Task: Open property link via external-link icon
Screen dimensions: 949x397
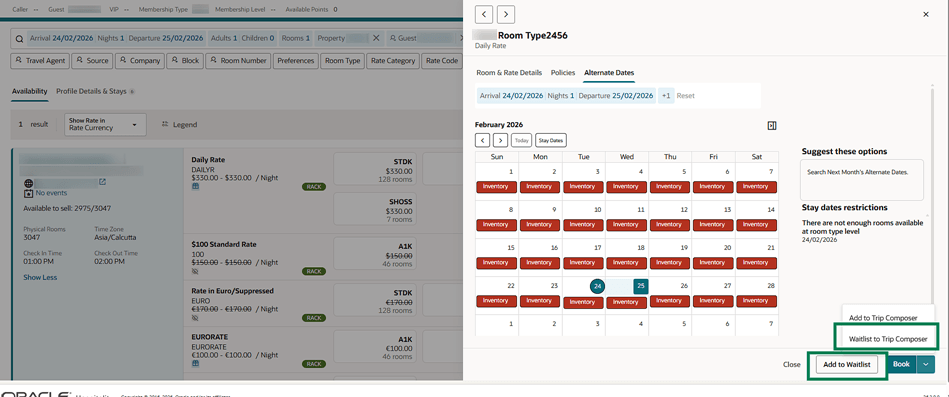Action: [102, 182]
